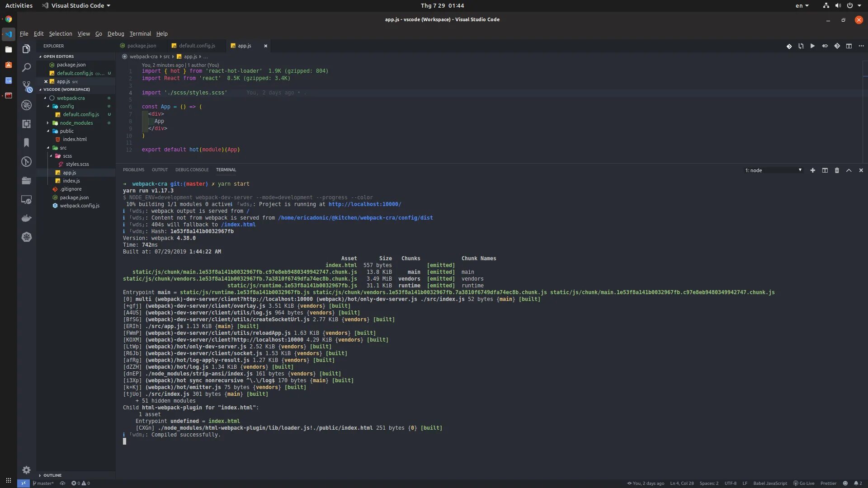Screen dimensions: 868x488
Task: Click UTF-8 encoding in status bar
Action: [x=730, y=483]
